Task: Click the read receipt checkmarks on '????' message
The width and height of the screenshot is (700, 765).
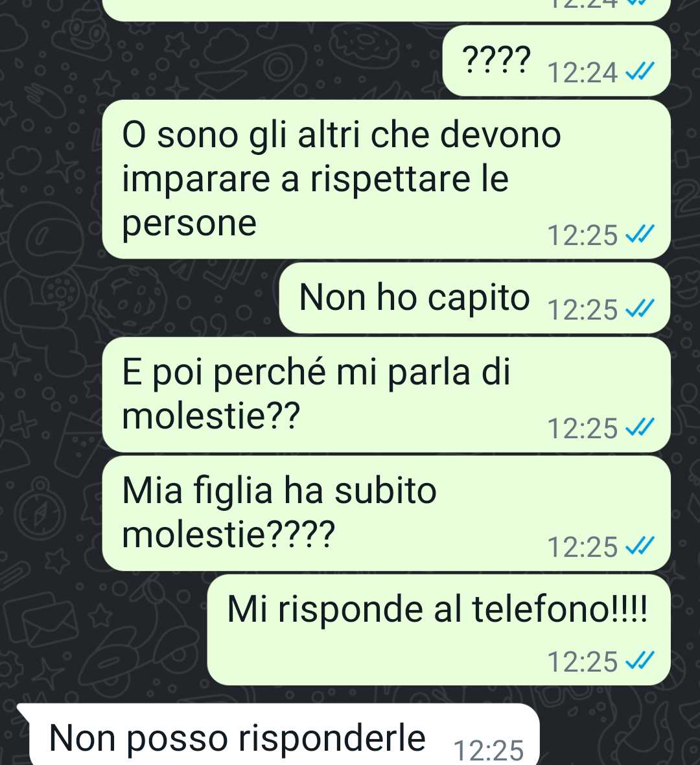Action: click(x=640, y=72)
